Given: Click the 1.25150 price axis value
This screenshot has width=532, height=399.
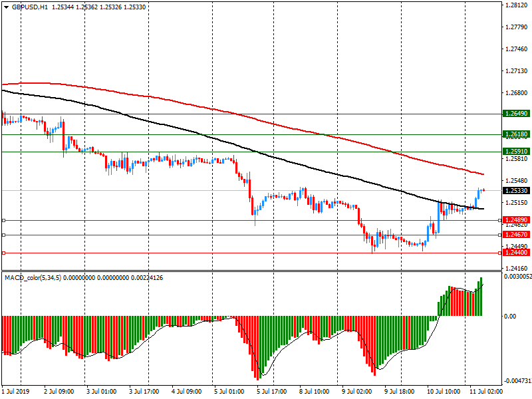Looking at the screenshot, I should [x=517, y=203].
